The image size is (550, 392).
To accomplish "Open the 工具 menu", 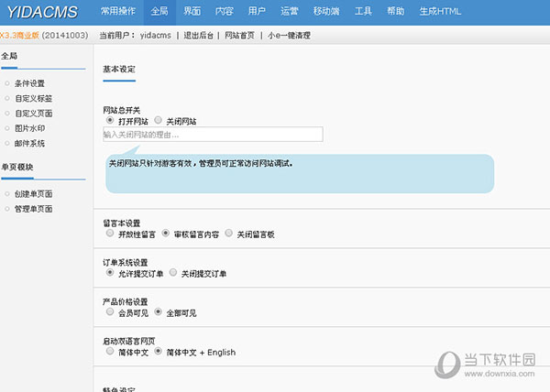I will (363, 11).
